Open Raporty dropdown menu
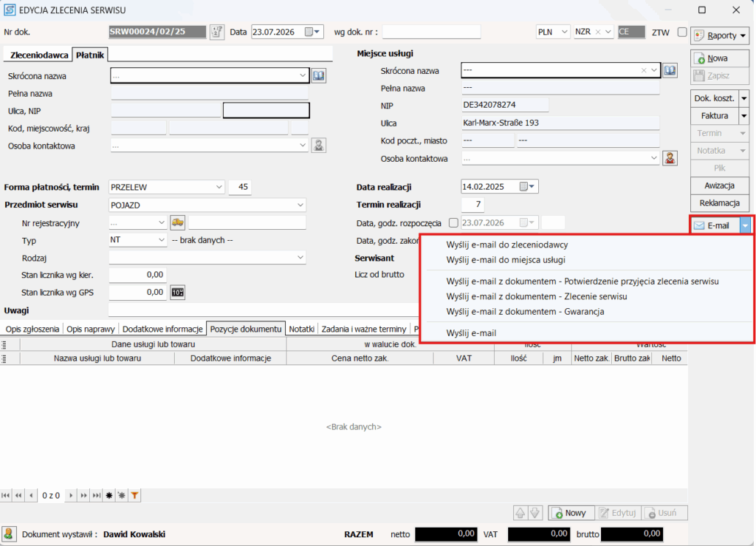The height and width of the screenshot is (546, 756). point(721,35)
